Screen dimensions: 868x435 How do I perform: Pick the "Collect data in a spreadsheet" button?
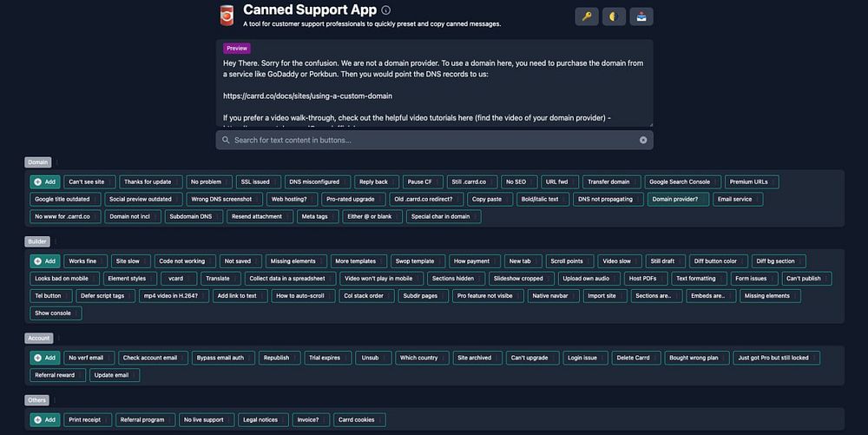[290, 278]
